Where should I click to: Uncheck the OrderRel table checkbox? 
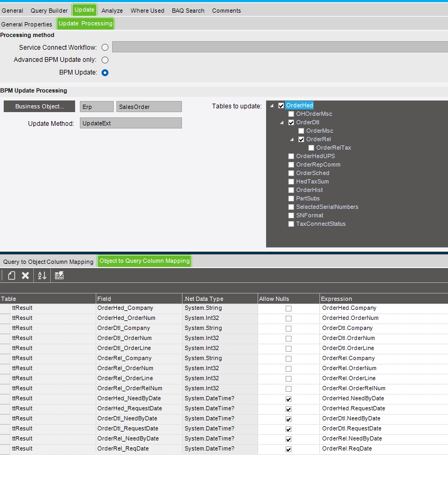(x=301, y=140)
